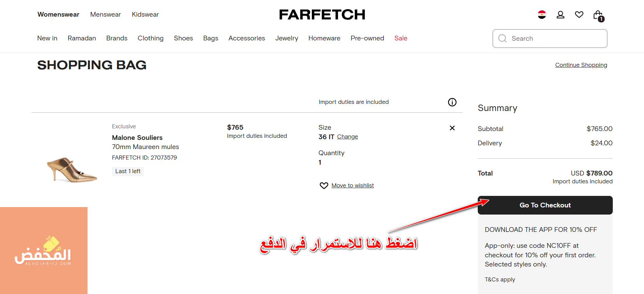
Task: Open the Brands menu
Action: click(117, 38)
